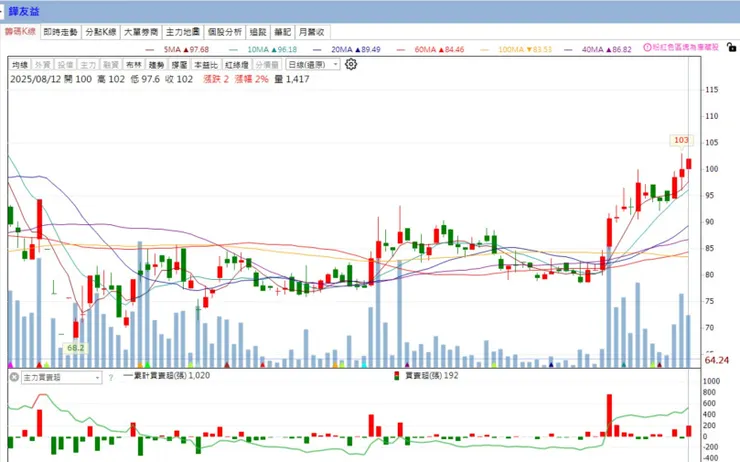The width and height of the screenshot is (740, 462).
Task: Open the 主力買賣超 indicator dropdown
Action: (x=62, y=378)
